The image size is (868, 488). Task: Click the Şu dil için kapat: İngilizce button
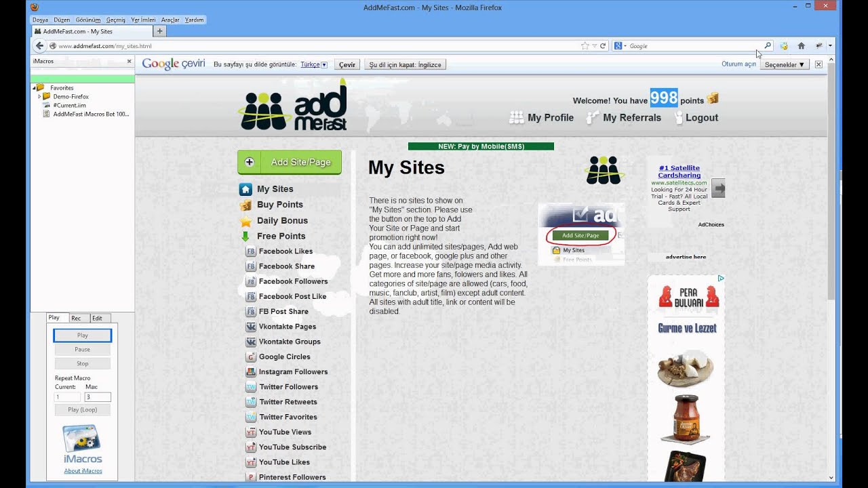coord(405,64)
